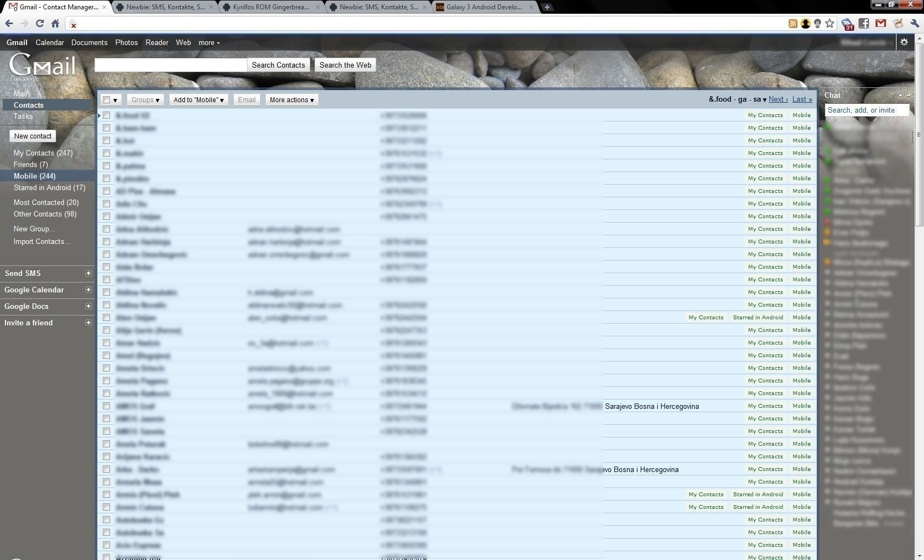Click the orange RSS feed icon
The width and height of the screenshot is (924, 560).
pos(793,24)
